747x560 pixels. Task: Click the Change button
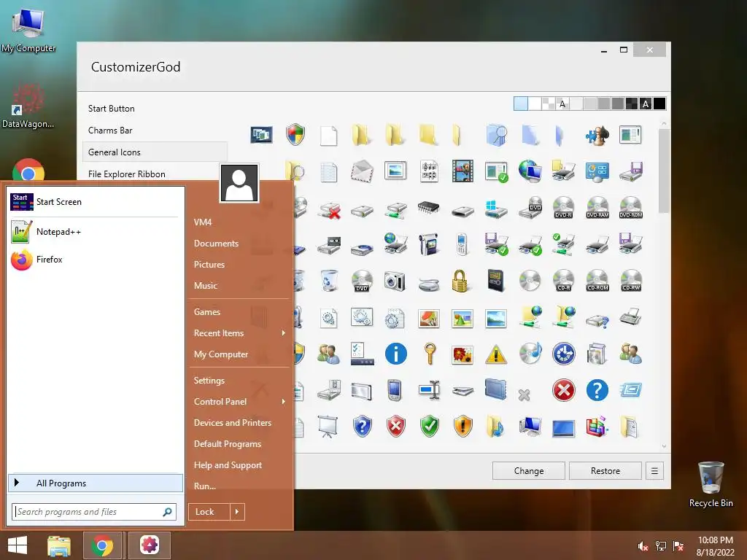529,471
